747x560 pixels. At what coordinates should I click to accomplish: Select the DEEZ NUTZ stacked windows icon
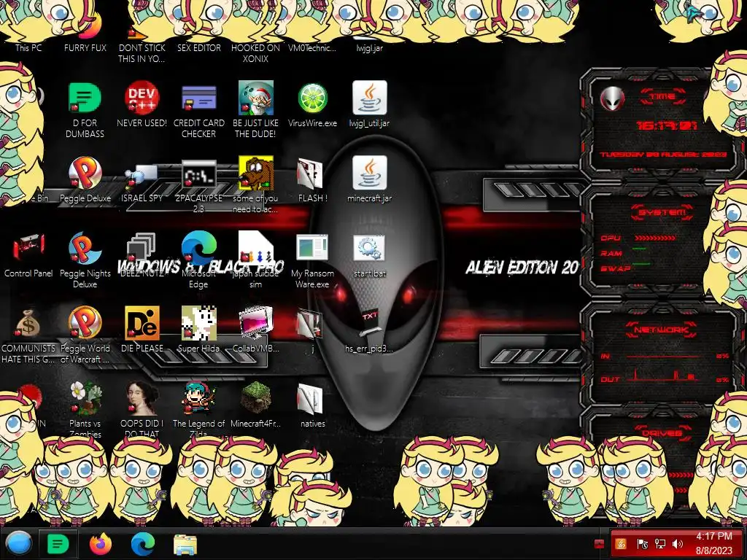(142, 247)
